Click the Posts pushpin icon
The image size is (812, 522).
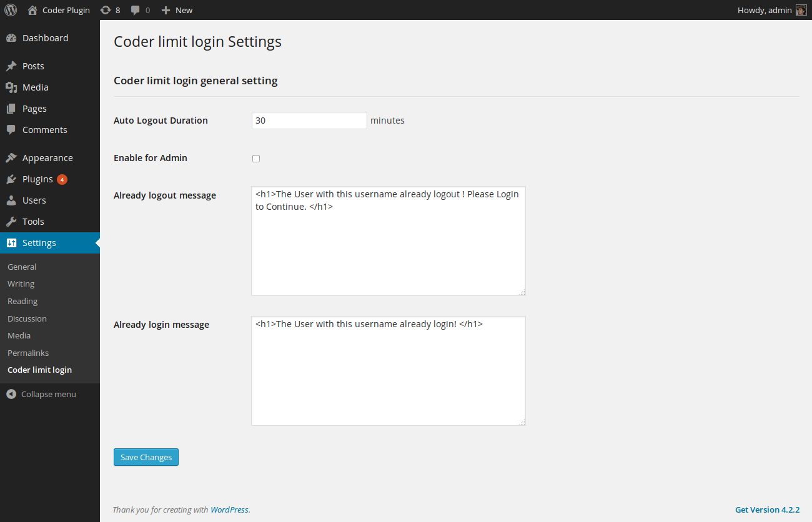tap(11, 66)
